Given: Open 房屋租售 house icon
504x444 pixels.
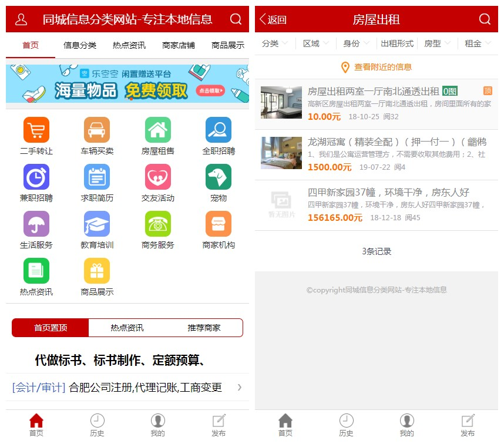Looking at the screenshot, I should coord(158,130).
